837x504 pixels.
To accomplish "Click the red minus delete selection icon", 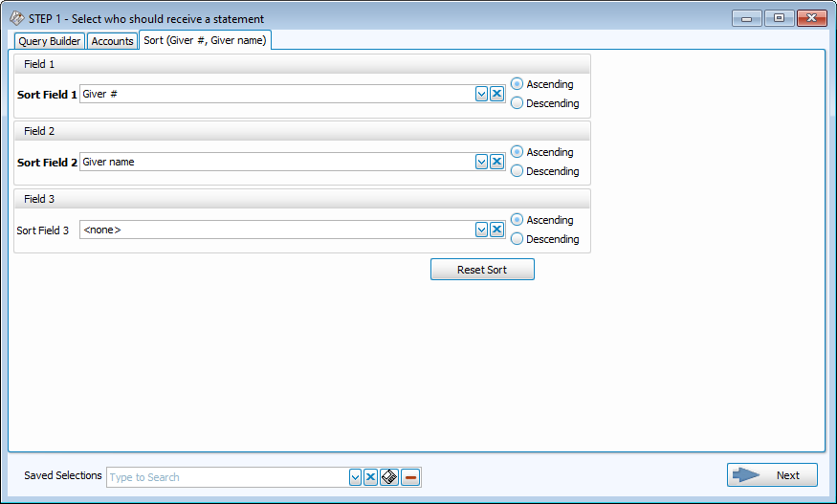I will 410,477.
